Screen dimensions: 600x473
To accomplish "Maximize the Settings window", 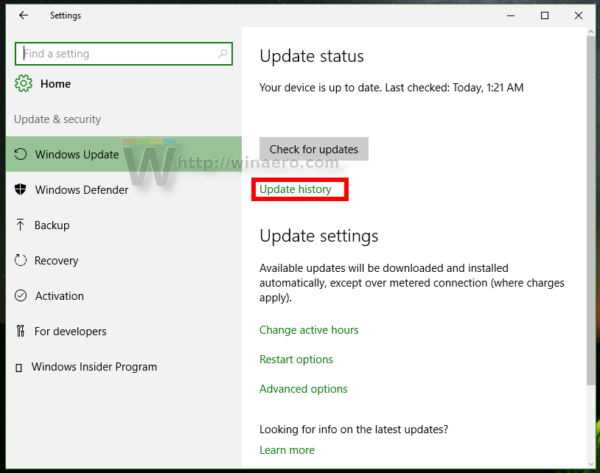I will pos(544,16).
